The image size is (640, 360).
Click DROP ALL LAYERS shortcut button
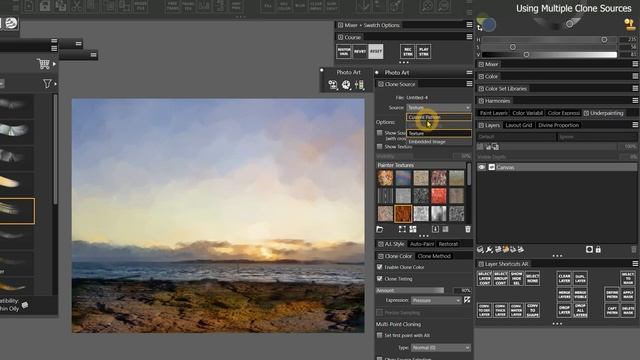pos(580,310)
